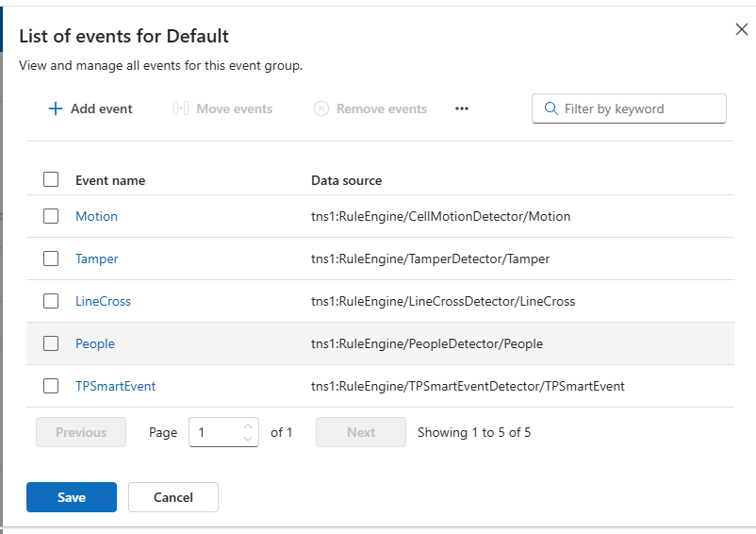Open the TPSmartEvent link
756x534 pixels.
pyautogui.click(x=115, y=386)
